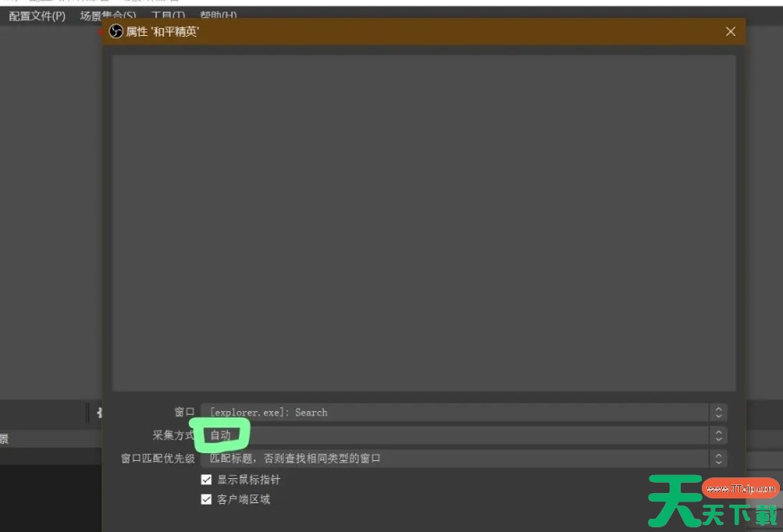Open the 场景集合(S) menu
This screenshot has height=532, width=783.
pos(107,16)
